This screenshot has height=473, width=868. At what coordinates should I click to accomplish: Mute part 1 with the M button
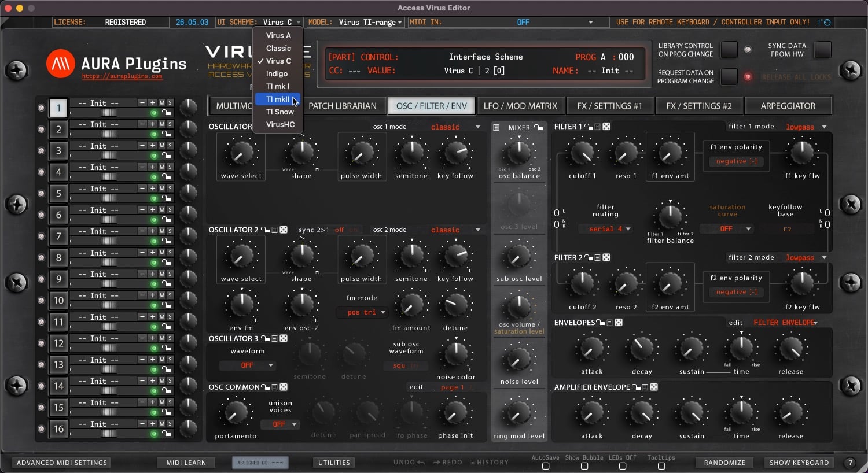[x=162, y=102]
